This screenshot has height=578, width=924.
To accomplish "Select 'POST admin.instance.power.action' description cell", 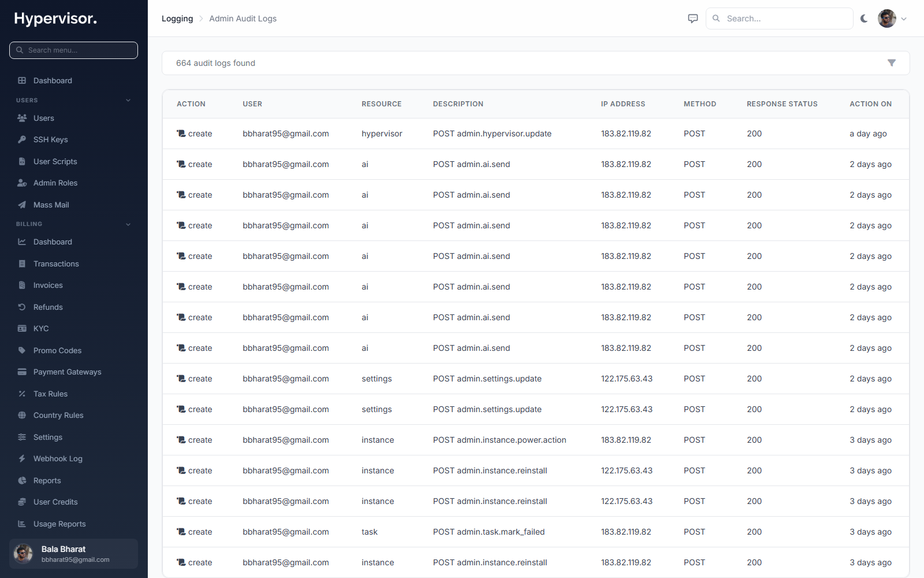I will tap(500, 440).
